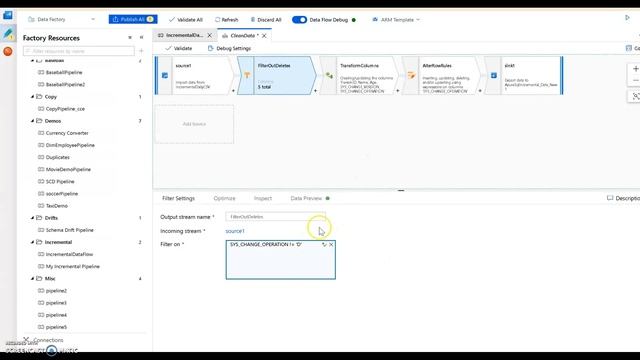Add a new factory resource with plus

141,51
